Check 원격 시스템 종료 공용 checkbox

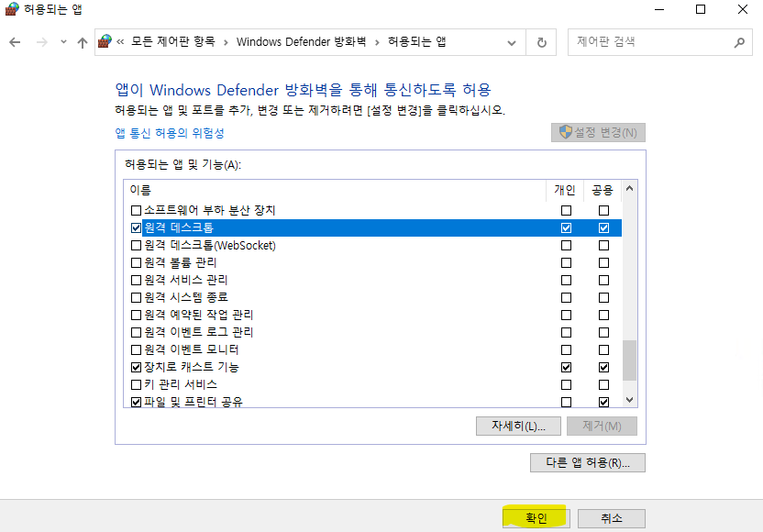tap(603, 298)
